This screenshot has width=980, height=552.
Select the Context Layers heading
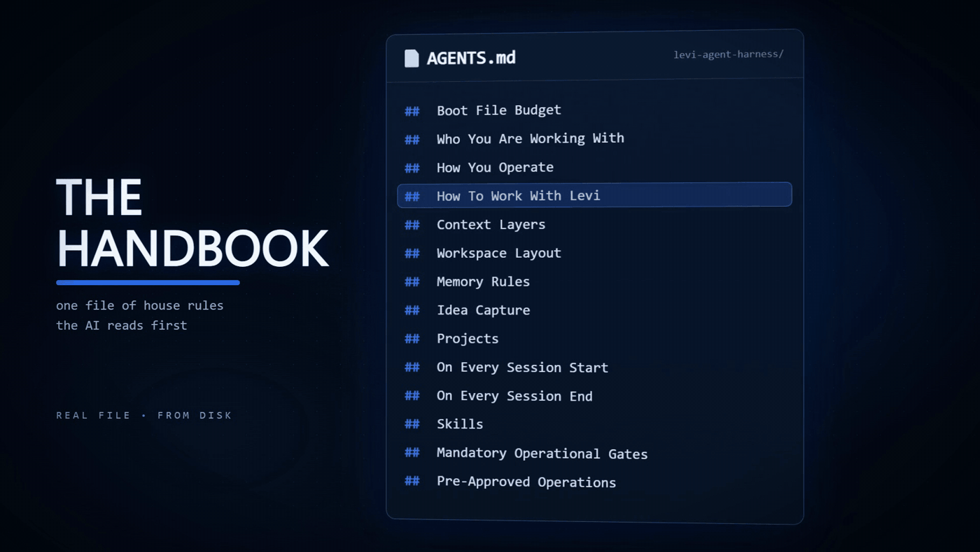[491, 225]
